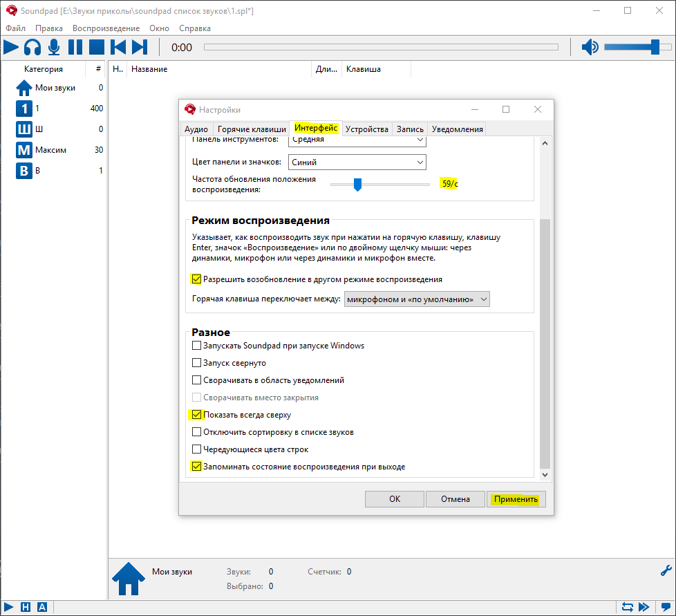
Task: Maximize the Настройки dialog
Action: [x=506, y=109]
